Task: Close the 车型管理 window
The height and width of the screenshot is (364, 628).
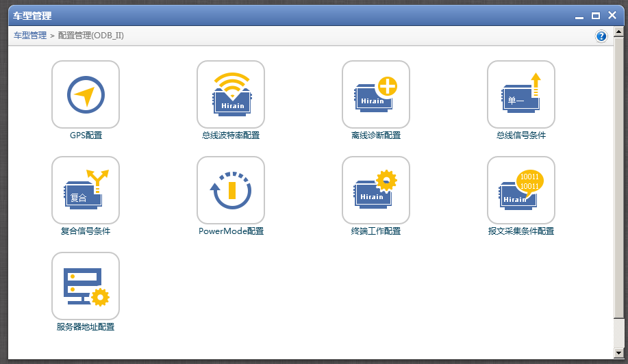Action: (612, 15)
